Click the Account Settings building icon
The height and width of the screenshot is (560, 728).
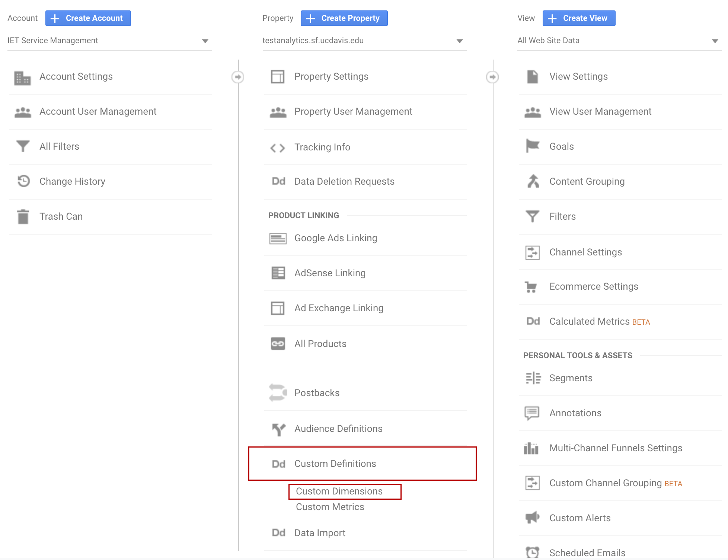coord(22,77)
